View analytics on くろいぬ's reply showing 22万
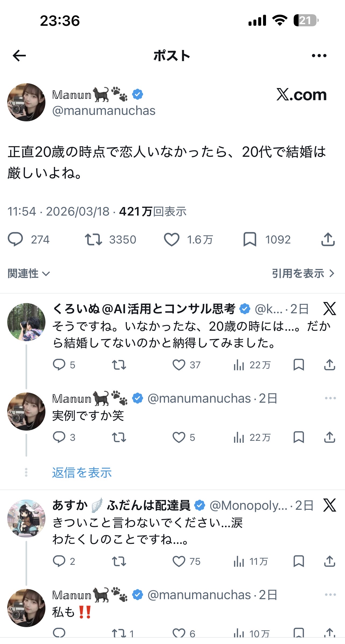Viewport: 345px width, 644px height. point(239,365)
